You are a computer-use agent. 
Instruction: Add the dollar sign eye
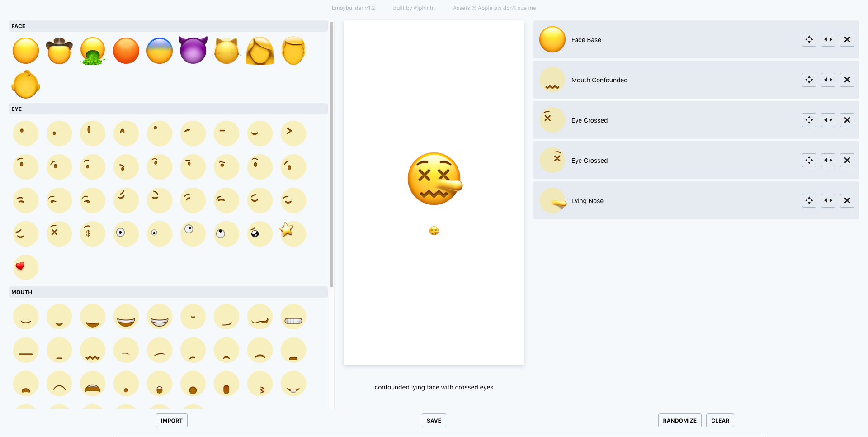93,234
